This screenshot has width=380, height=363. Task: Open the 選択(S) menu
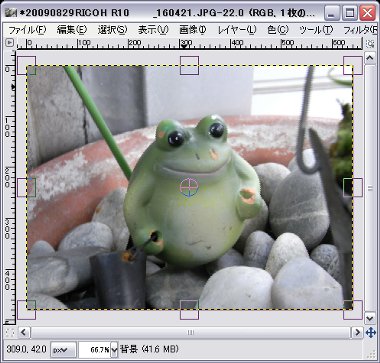[112, 30]
